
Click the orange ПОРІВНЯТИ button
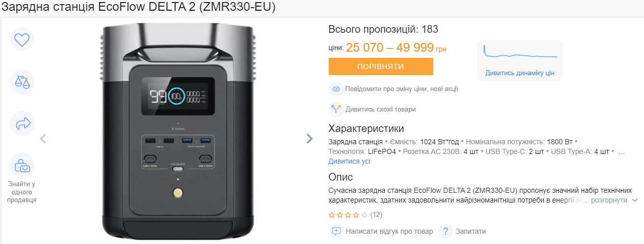(381, 66)
